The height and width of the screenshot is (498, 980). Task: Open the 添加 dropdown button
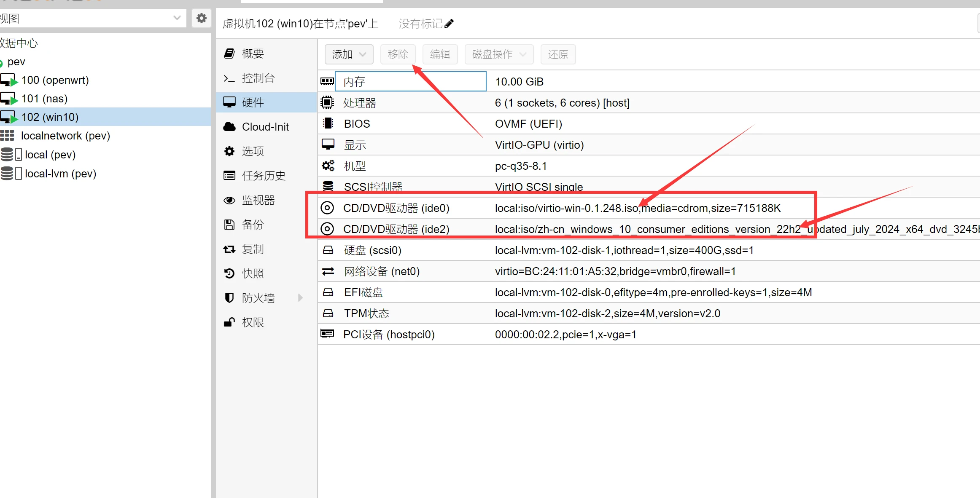tap(349, 54)
